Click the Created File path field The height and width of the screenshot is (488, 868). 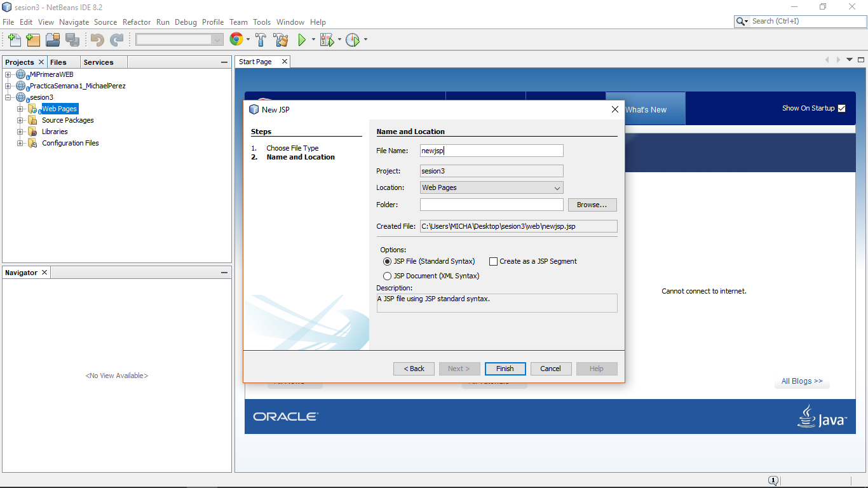[519, 226]
